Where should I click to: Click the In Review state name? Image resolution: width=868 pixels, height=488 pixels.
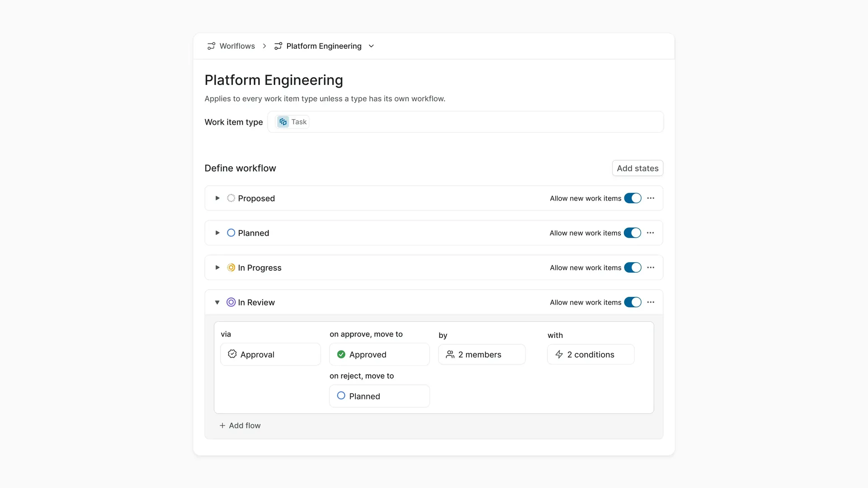click(x=256, y=302)
